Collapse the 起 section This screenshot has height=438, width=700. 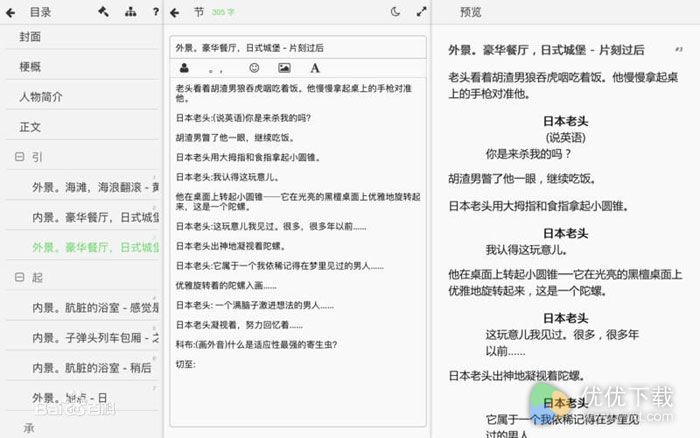pos(19,277)
